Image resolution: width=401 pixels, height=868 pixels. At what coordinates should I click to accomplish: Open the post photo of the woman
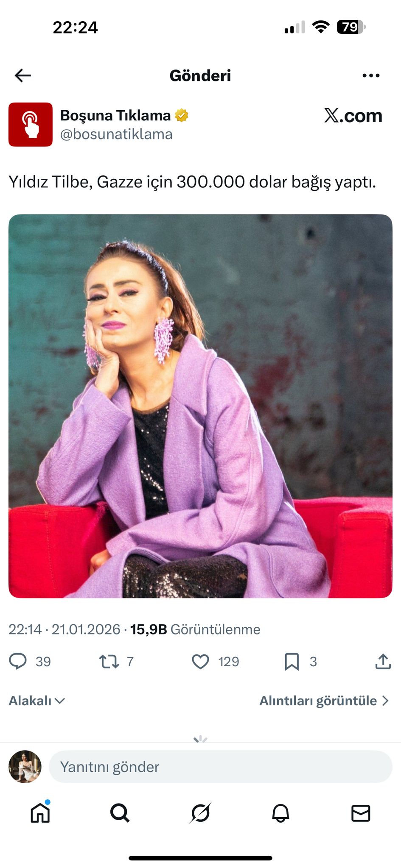tap(200, 406)
